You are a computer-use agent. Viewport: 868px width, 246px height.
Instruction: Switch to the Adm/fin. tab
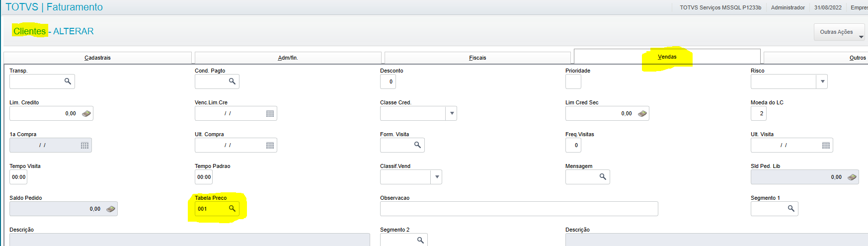coord(288,58)
